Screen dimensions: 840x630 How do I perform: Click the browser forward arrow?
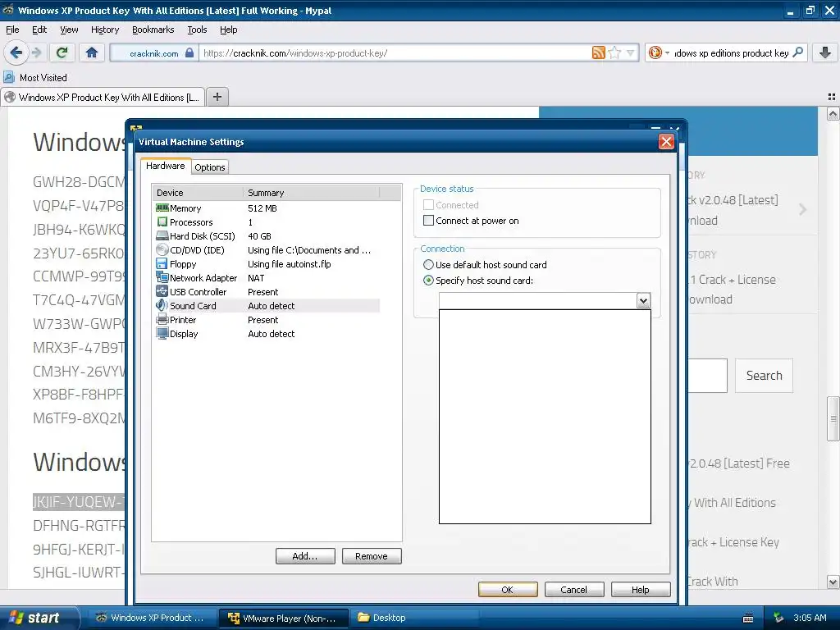[x=36, y=52]
